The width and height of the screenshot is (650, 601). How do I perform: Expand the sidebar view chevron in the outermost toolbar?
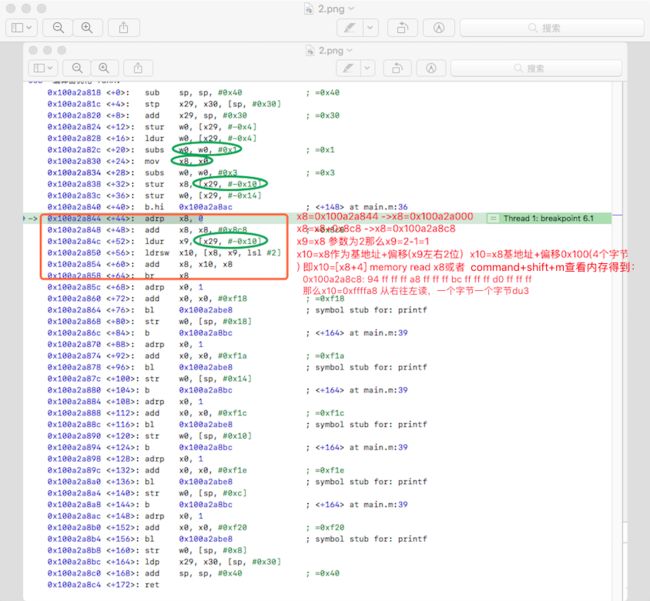point(29,28)
